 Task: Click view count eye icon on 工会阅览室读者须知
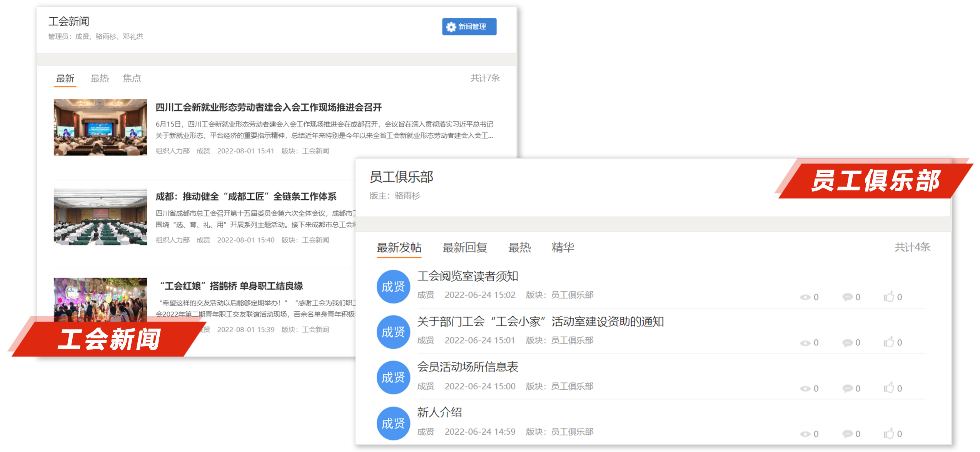point(805,297)
